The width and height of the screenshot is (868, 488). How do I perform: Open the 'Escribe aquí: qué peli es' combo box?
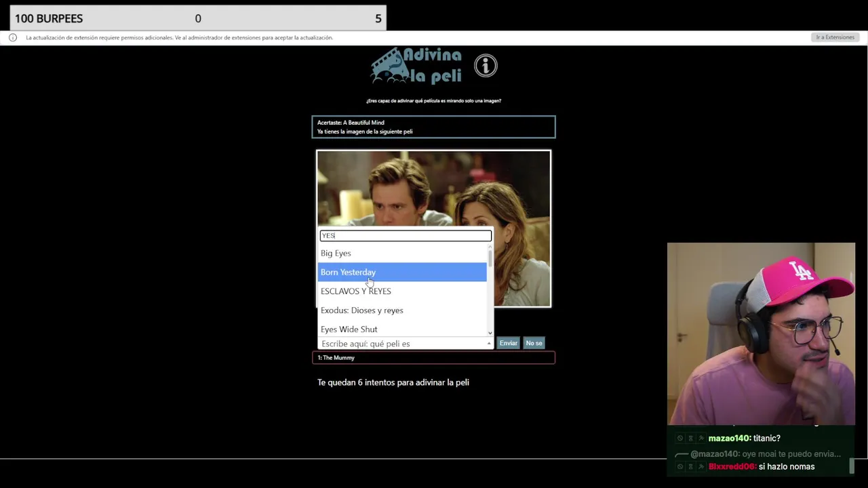[406, 344]
